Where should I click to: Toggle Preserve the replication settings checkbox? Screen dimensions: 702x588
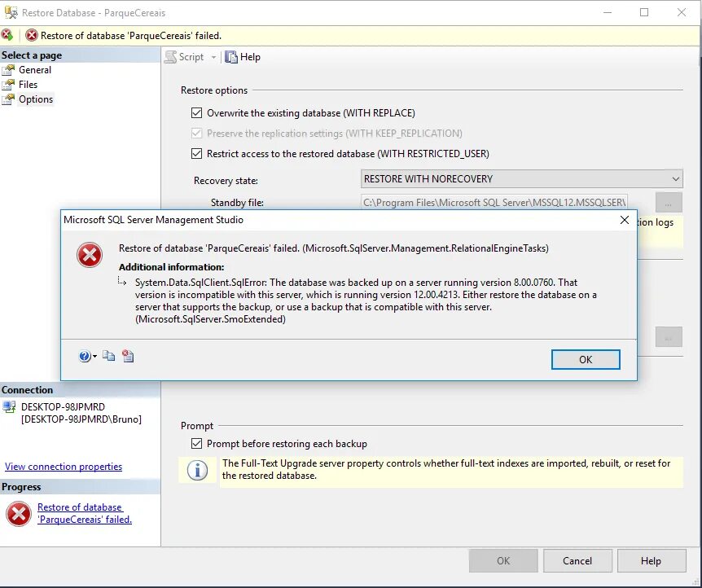coord(196,133)
